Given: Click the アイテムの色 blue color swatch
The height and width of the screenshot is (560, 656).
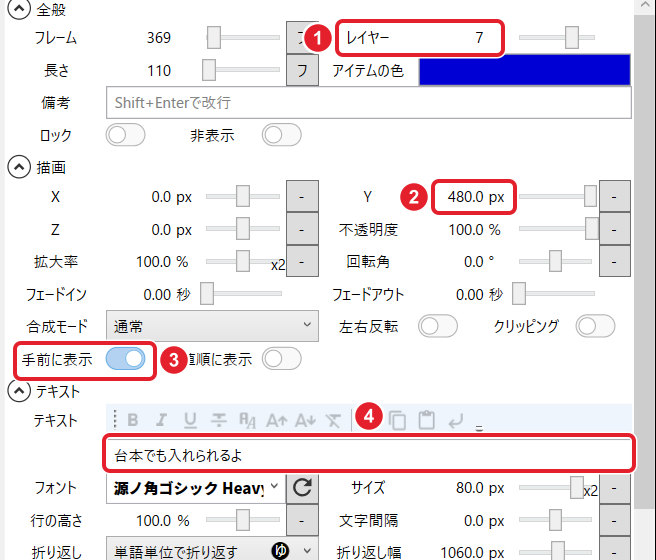Looking at the screenshot, I should coord(525,70).
